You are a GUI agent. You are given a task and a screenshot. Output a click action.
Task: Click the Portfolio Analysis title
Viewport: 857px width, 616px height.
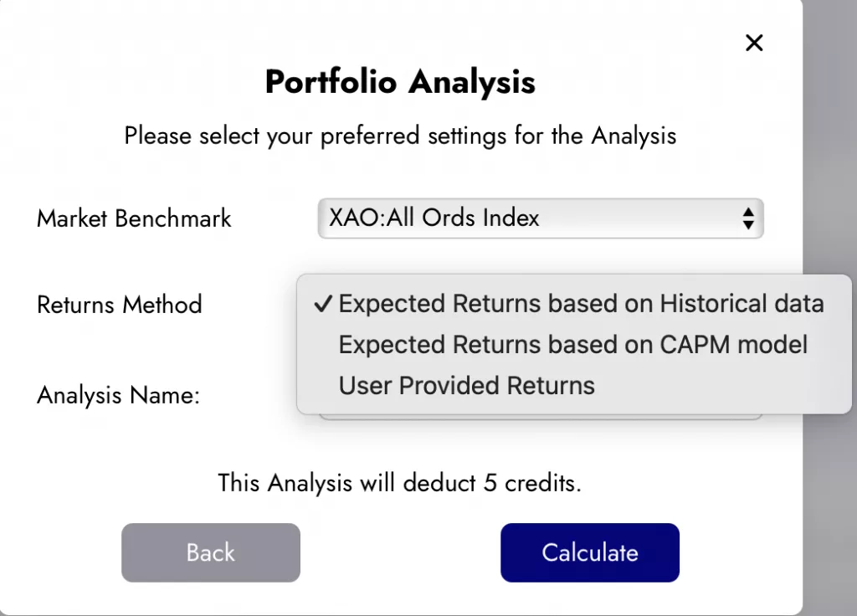399,81
